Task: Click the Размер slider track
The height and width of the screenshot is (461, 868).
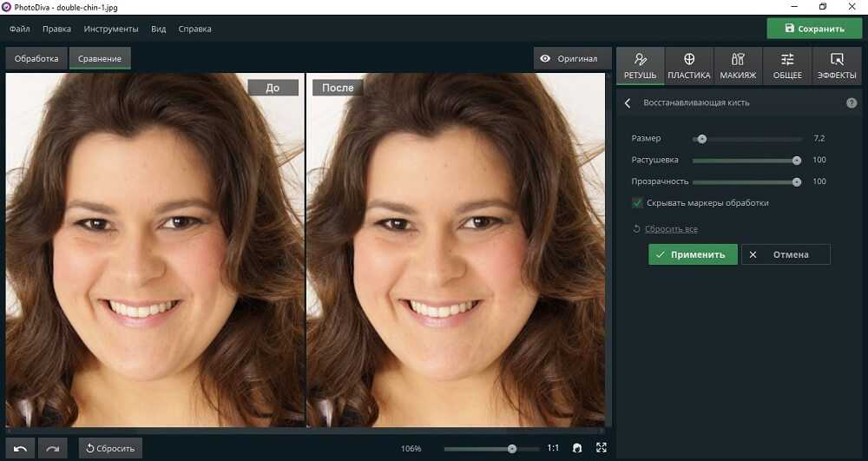Action: (746, 139)
